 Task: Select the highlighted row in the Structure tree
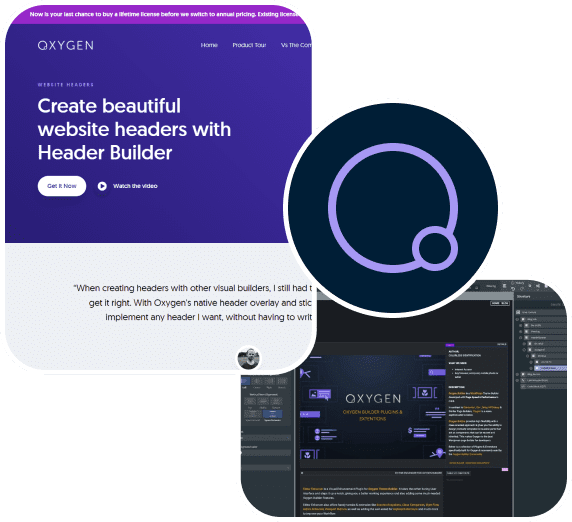point(551,368)
